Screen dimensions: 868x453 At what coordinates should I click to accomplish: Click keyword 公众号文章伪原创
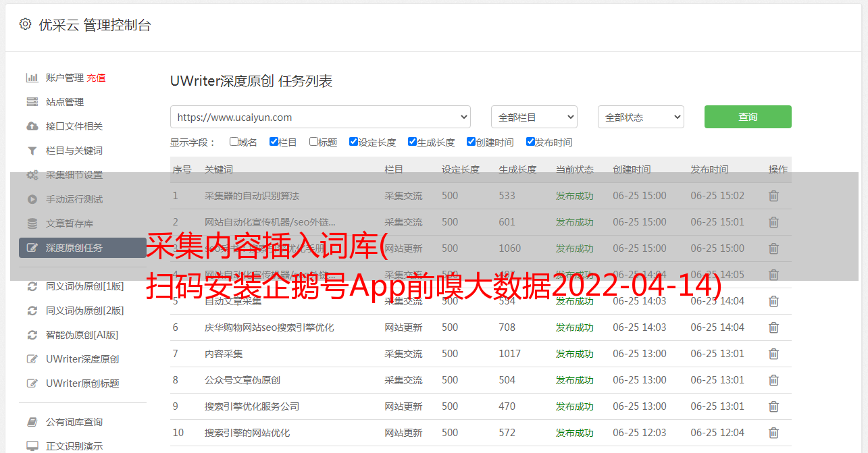(242, 380)
